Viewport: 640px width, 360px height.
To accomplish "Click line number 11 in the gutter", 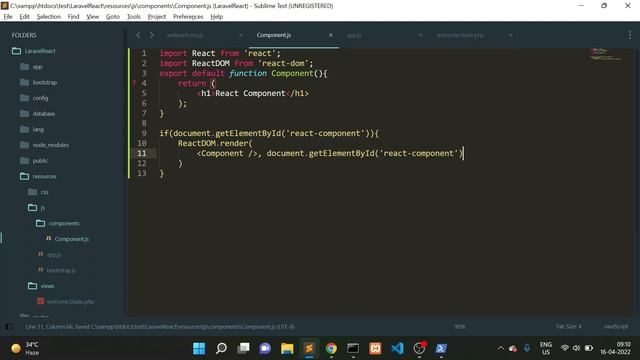I will (x=142, y=153).
